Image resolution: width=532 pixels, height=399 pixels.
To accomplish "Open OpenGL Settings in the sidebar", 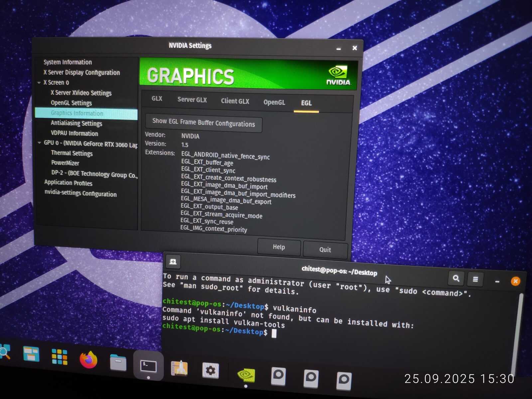I will pos(71,103).
